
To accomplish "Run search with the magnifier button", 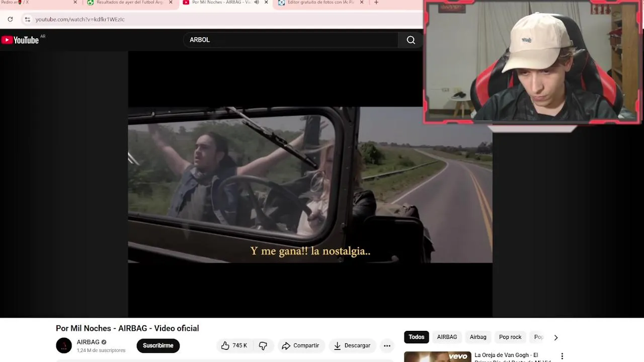I will pos(411,40).
